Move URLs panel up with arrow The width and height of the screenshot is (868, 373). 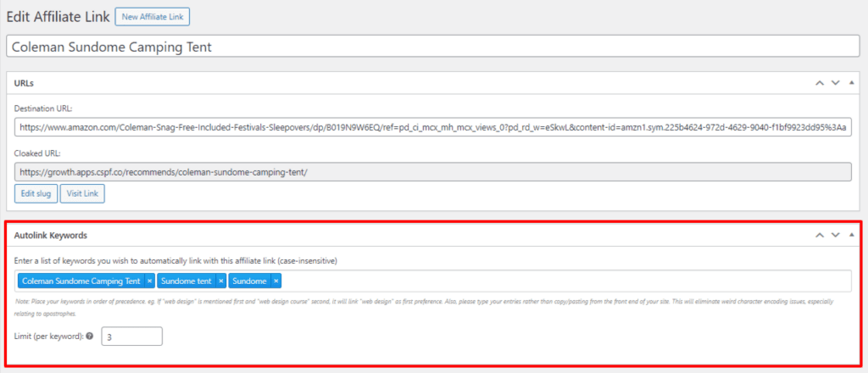pos(820,82)
